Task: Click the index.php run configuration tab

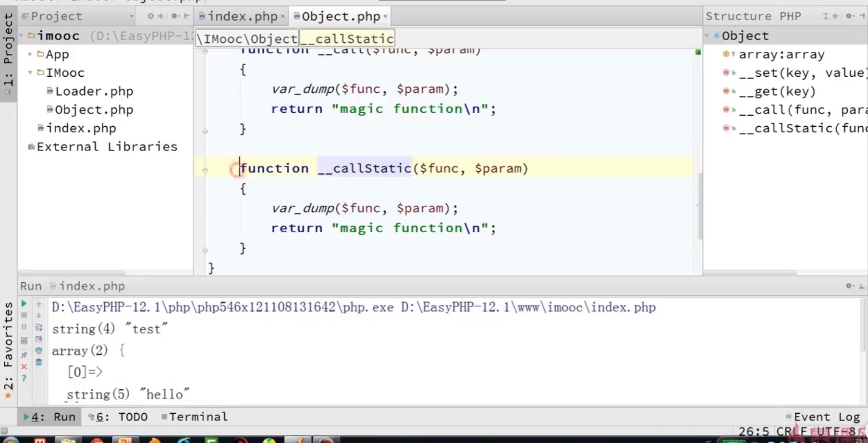Action: click(87, 286)
